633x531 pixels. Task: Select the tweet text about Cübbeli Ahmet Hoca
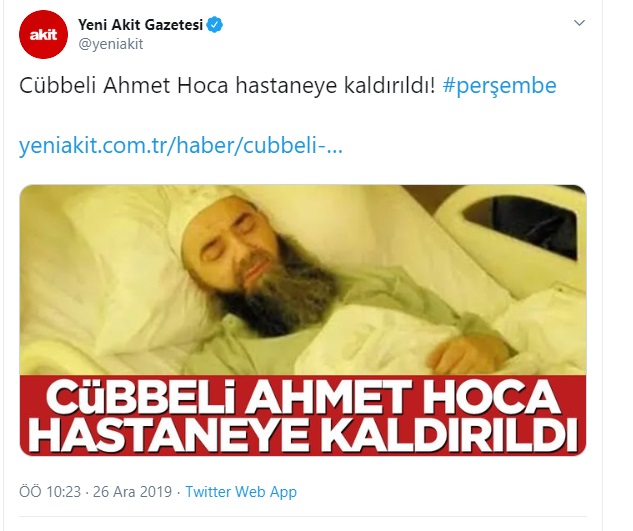coord(228,86)
